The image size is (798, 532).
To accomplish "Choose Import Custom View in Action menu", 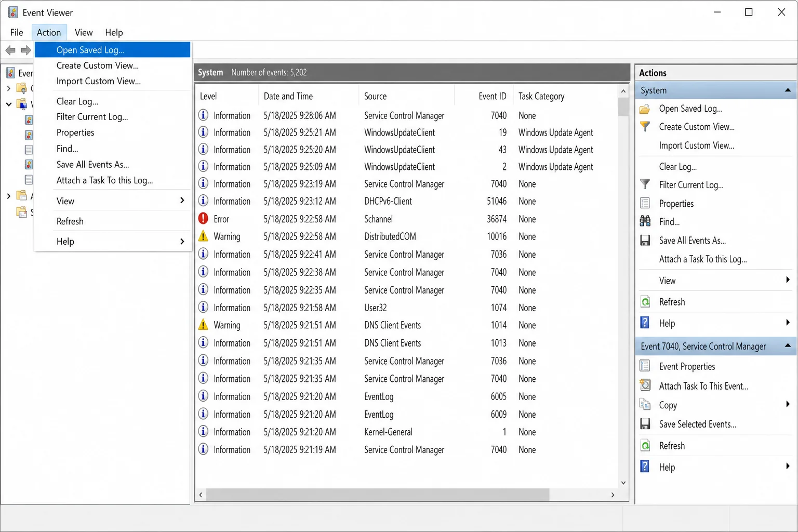I will [x=113, y=81].
